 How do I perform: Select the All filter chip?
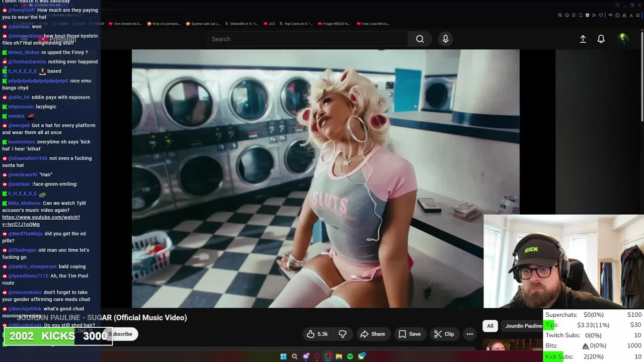[490, 326]
